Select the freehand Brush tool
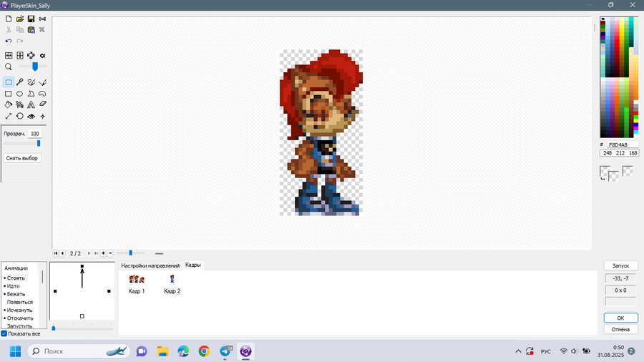The image size is (644, 362). pyautogui.click(x=31, y=82)
